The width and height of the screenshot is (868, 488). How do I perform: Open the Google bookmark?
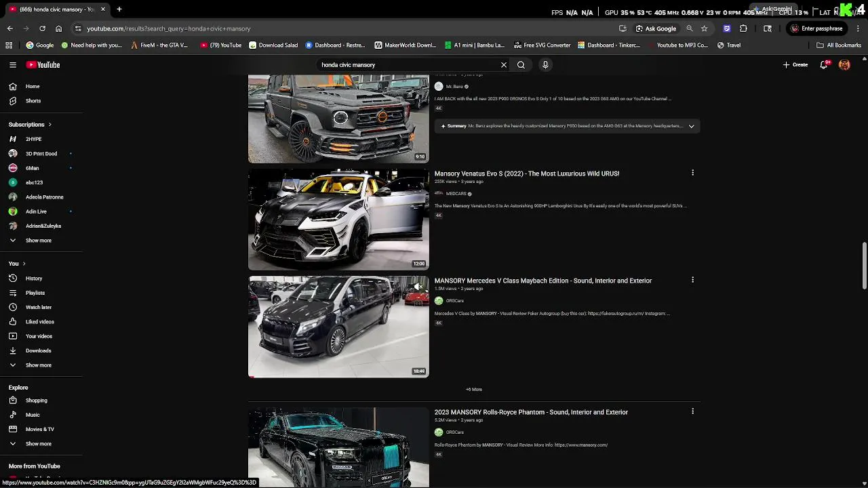40,45
